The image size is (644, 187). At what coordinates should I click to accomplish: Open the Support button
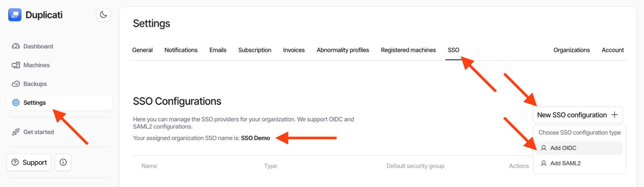click(29, 162)
